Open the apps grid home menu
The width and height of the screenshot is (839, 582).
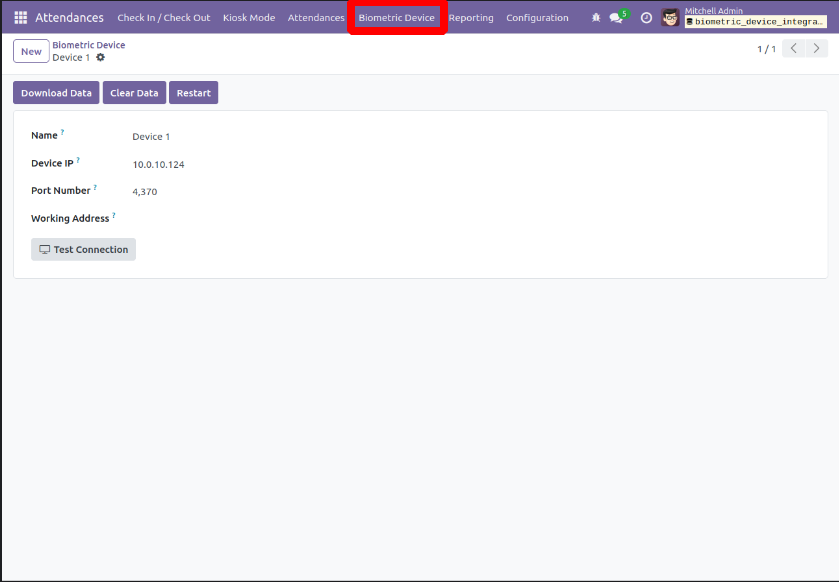(20, 18)
